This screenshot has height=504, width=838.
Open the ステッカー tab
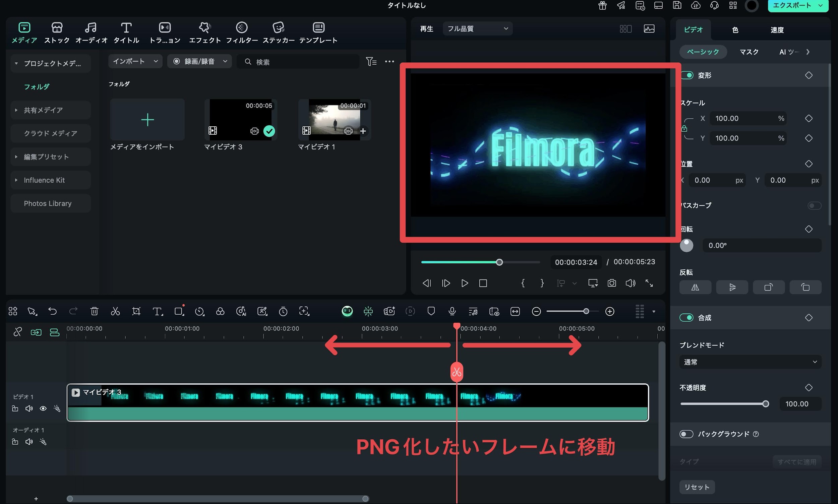coord(278,33)
